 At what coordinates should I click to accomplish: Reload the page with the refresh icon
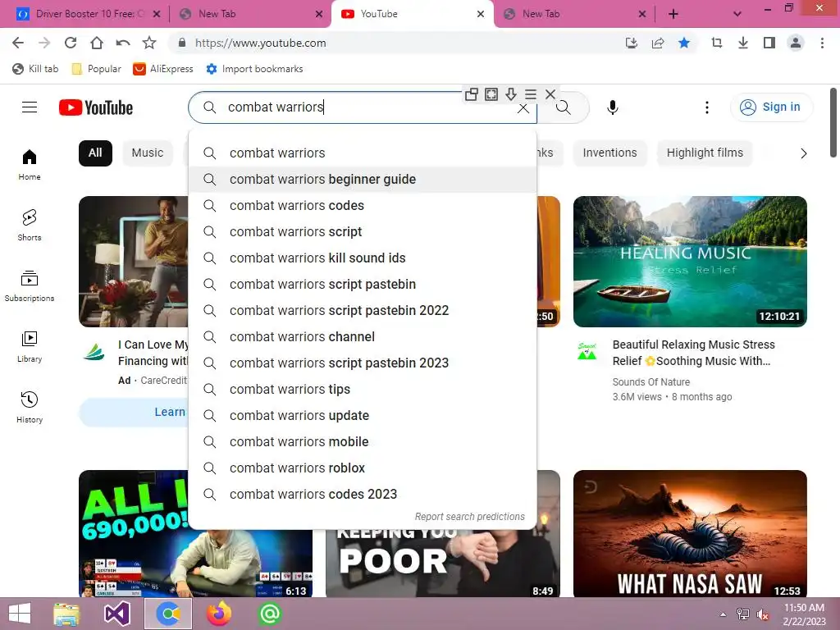point(71,43)
